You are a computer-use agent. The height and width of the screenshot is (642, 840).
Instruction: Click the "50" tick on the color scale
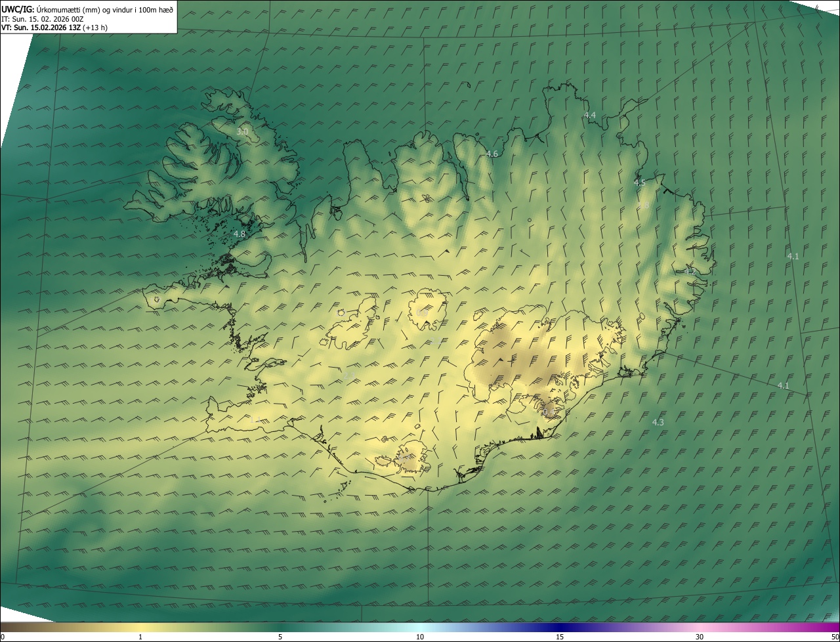point(835,637)
